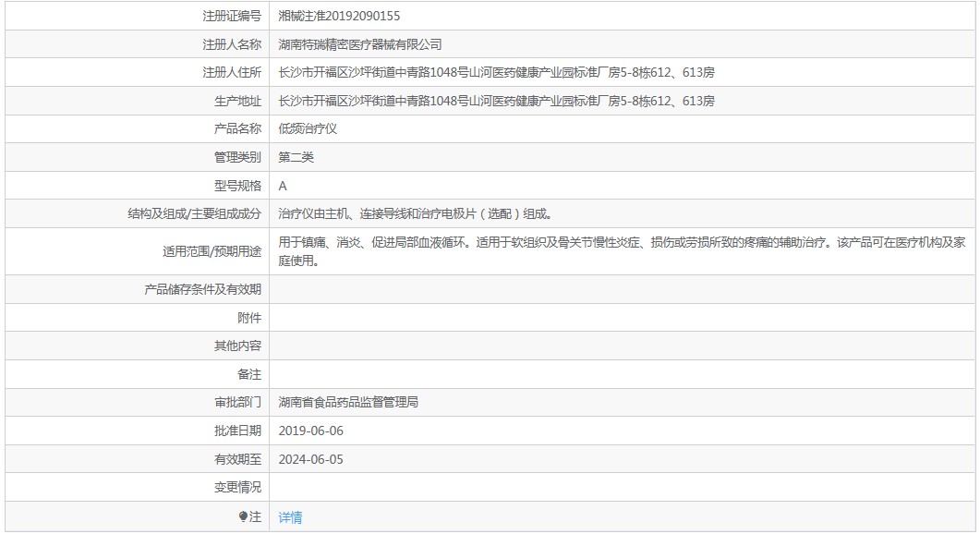Viewport: 980px width, 534px height.
Task: Click the 注册证编号 label
Action: coord(232,16)
